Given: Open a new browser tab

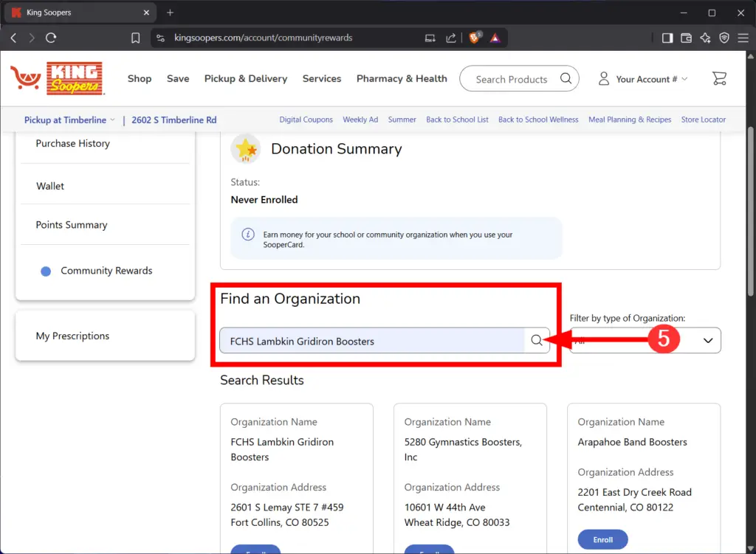Looking at the screenshot, I should [x=171, y=13].
